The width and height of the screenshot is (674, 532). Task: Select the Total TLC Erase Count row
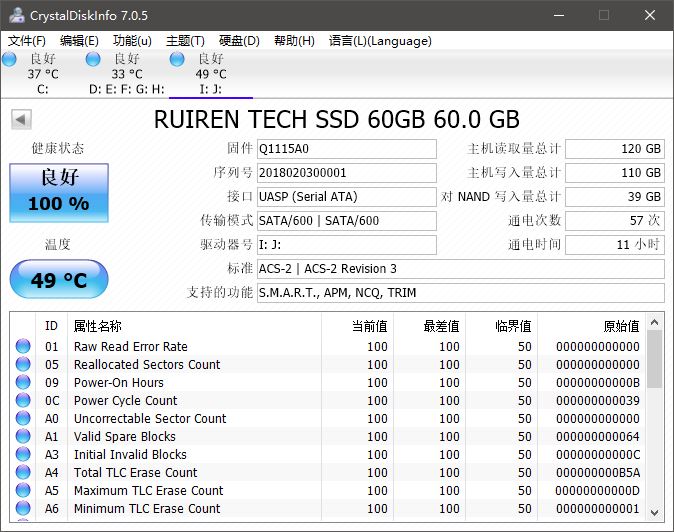[x=328, y=473]
